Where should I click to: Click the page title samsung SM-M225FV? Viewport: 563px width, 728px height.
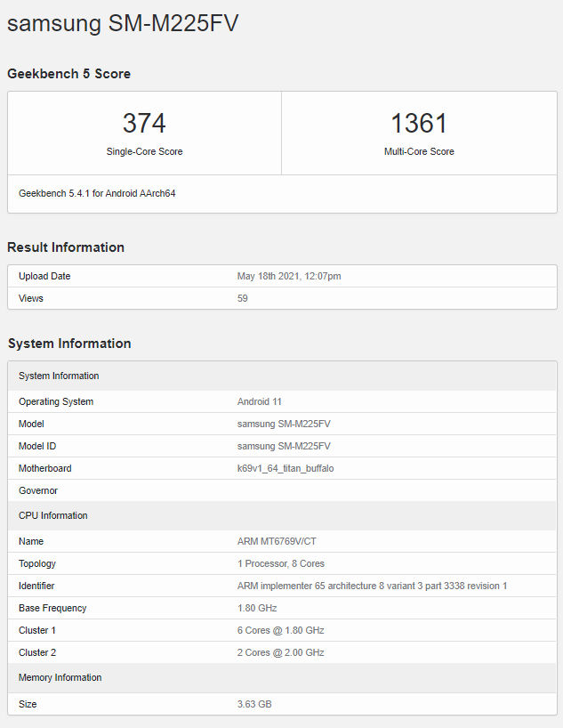coord(123,23)
